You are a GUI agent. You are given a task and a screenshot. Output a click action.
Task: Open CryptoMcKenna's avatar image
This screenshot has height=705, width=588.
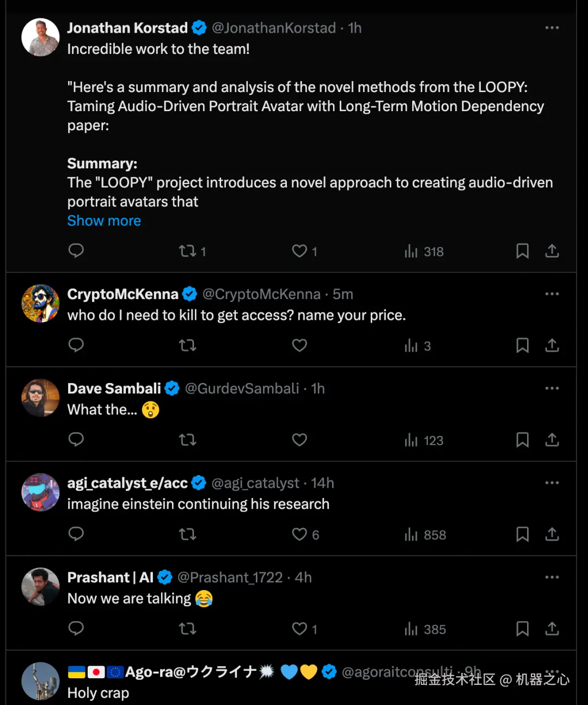[x=40, y=303]
